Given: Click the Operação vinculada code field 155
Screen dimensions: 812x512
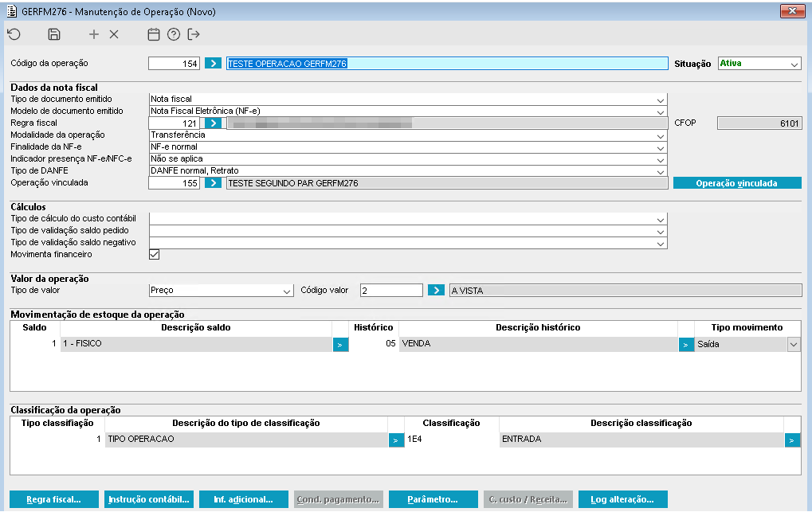Looking at the screenshot, I should 174,183.
